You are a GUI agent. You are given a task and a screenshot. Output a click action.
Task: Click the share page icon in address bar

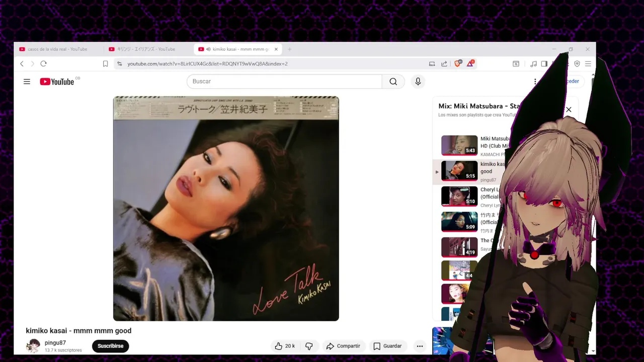[444, 64]
